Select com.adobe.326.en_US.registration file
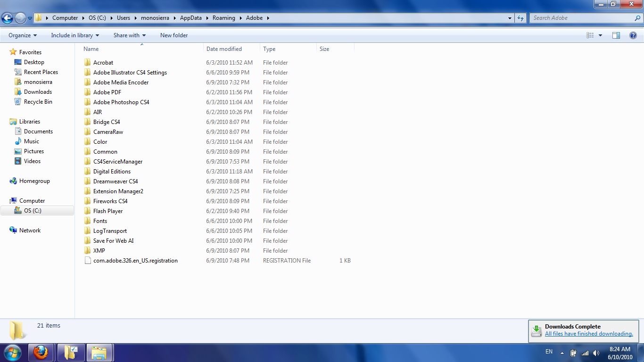Screen dimensions: 644x362 [135, 261]
